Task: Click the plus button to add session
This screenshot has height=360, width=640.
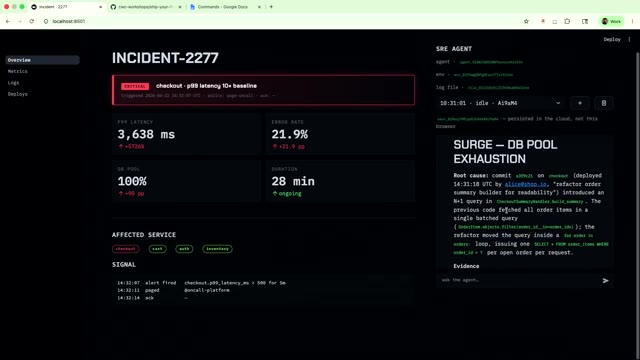Action: coord(580,103)
